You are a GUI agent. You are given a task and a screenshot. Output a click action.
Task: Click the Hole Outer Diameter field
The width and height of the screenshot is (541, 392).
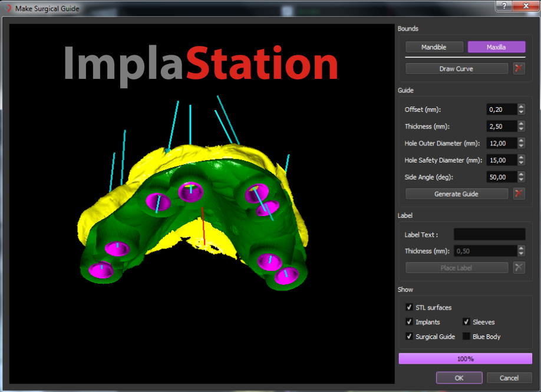(x=502, y=143)
